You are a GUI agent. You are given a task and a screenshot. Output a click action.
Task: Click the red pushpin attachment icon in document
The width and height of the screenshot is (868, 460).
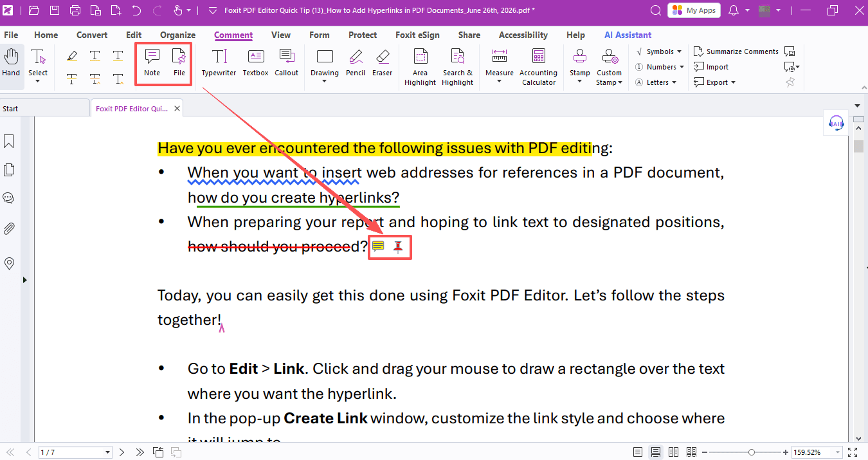point(399,246)
